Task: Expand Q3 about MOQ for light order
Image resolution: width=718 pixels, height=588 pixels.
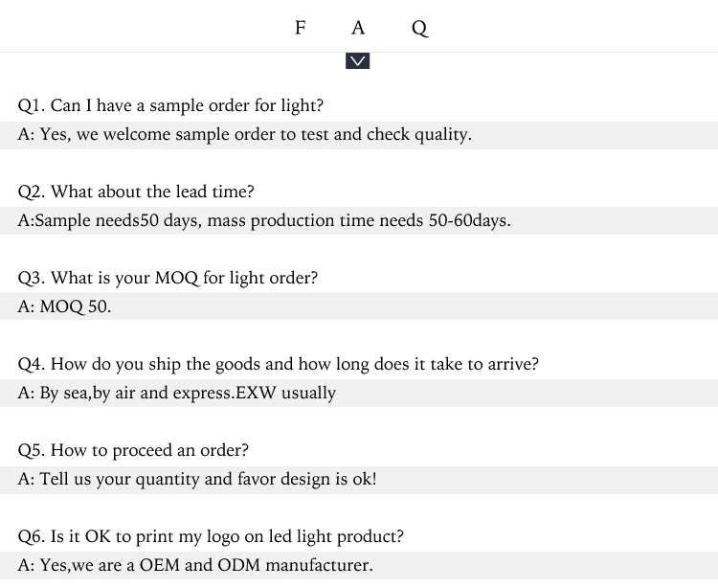Action: pyautogui.click(x=168, y=278)
